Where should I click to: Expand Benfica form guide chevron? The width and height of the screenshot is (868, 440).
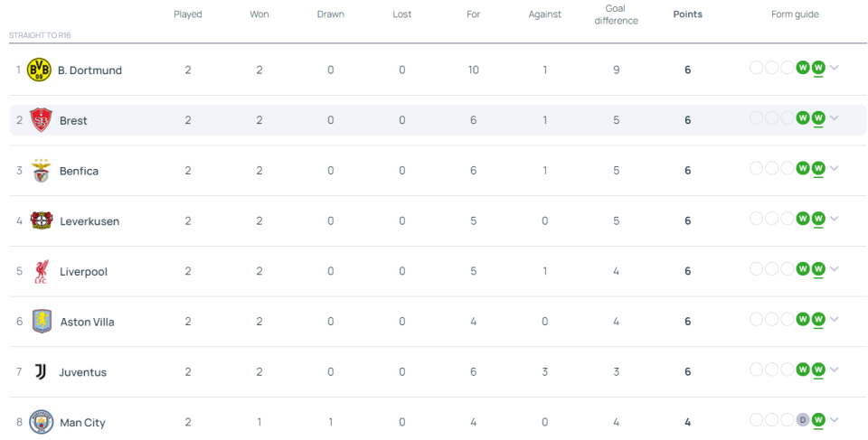click(x=835, y=169)
